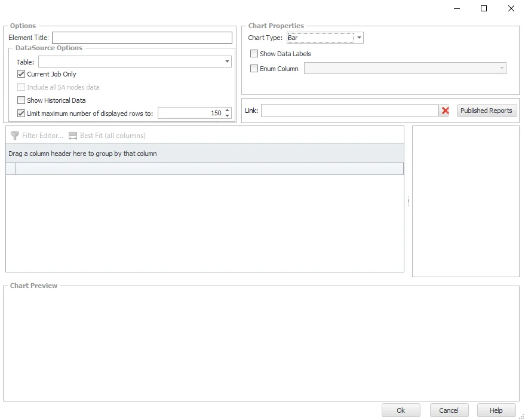525x420 pixels.
Task: Decrease the displayed rows limit with down arrow
Action: [x=228, y=115]
